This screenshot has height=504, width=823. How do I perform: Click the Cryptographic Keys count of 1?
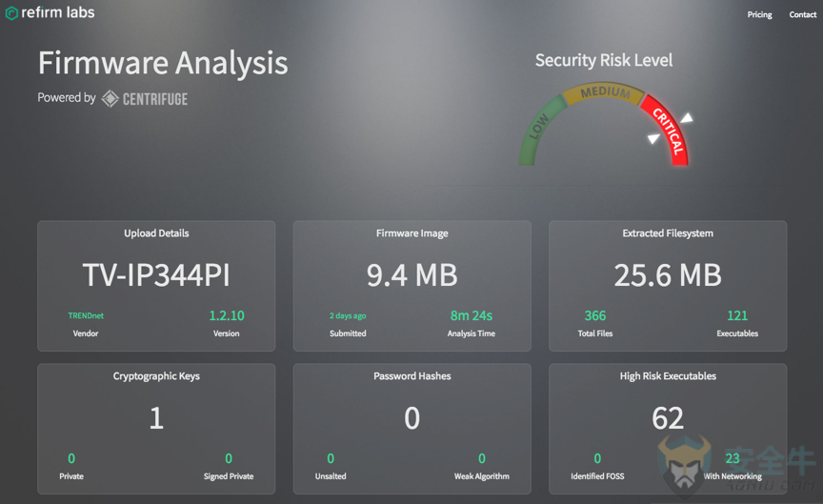tap(156, 418)
